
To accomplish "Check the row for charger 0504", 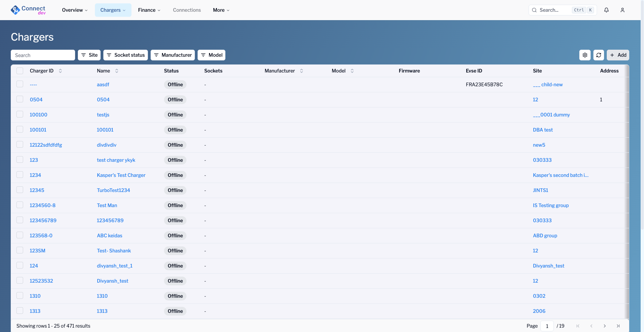I will click(x=20, y=99).
